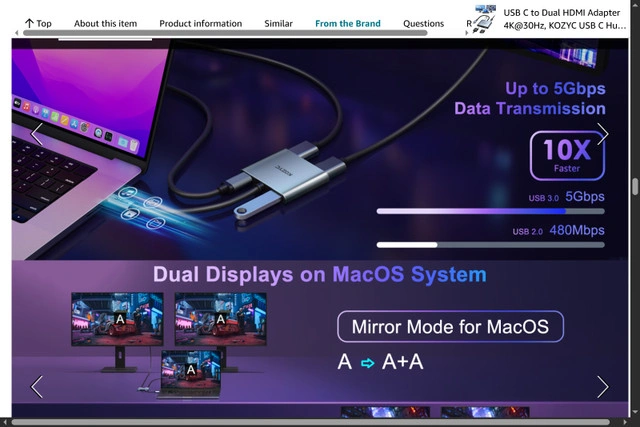
Task: Click the left arrow of the bottom scrollbar
Action: coord(5,422)
